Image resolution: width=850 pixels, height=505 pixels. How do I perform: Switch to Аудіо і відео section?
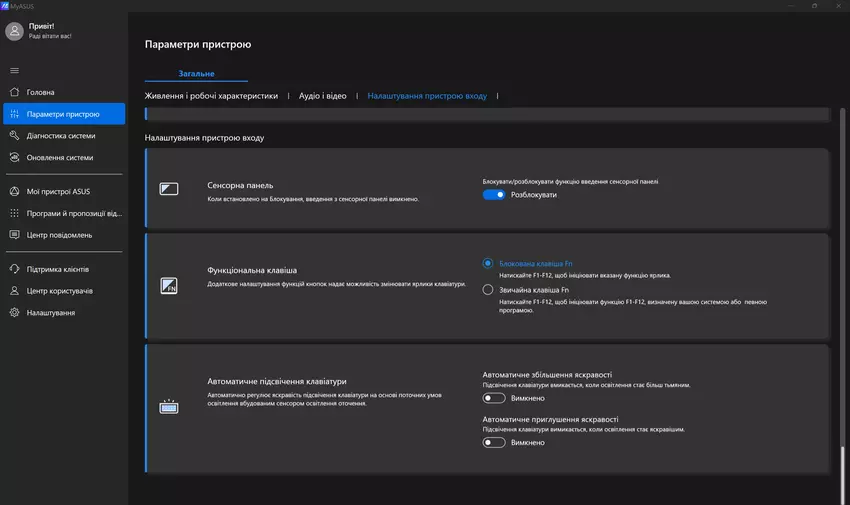[x=323, y=96]
